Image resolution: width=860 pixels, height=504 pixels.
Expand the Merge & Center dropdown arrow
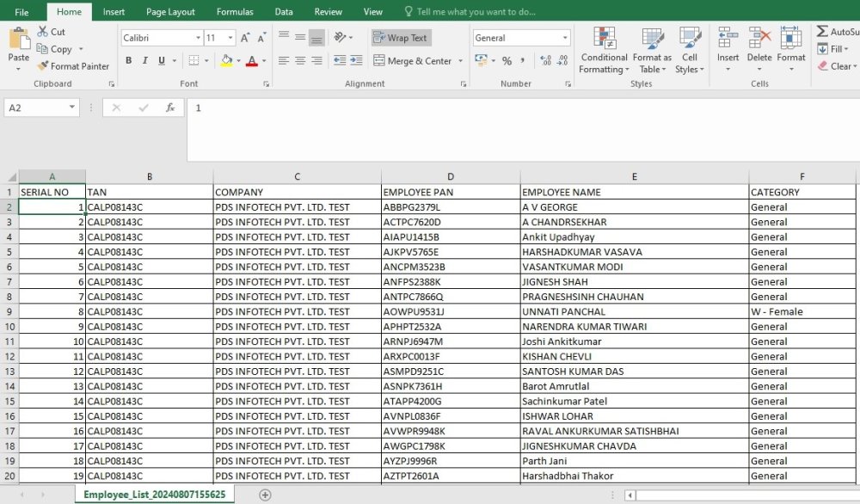coord(460,61)
